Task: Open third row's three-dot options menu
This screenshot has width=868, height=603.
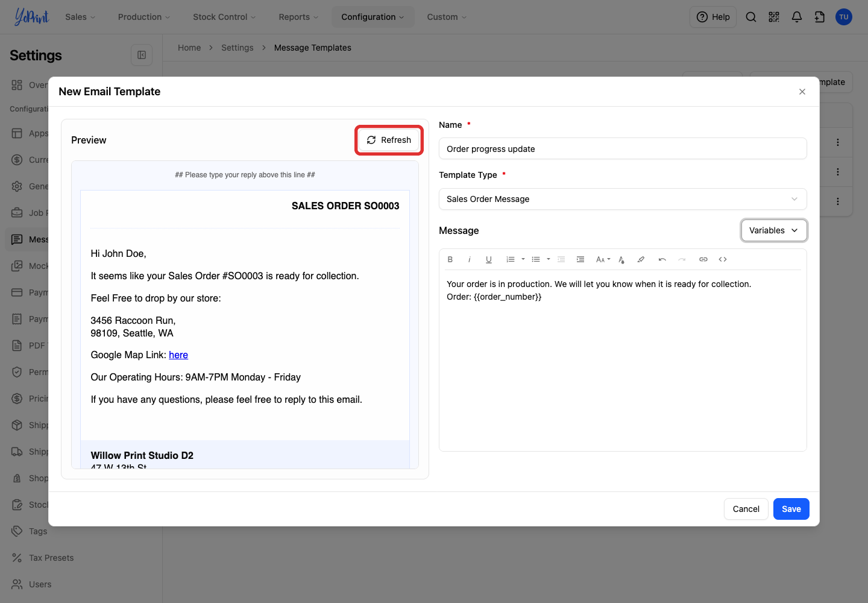Action: tap(838, 201)
